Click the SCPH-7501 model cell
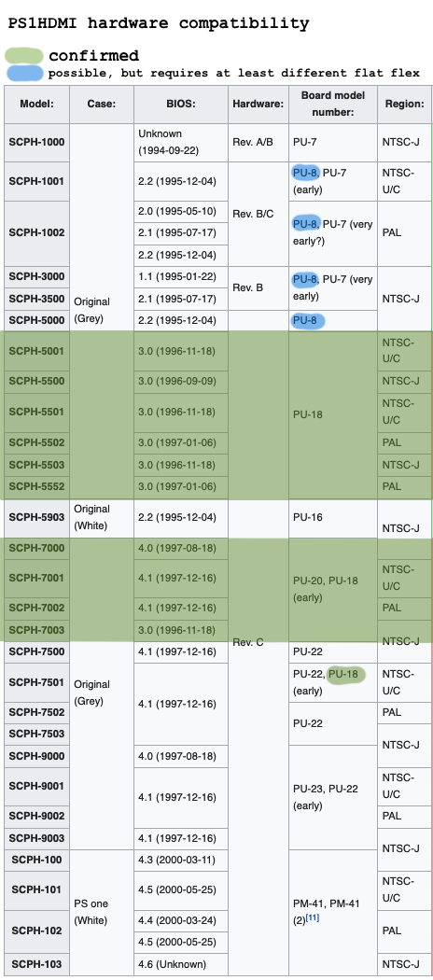This screenshot has width=433, height=980. (37, 682)
